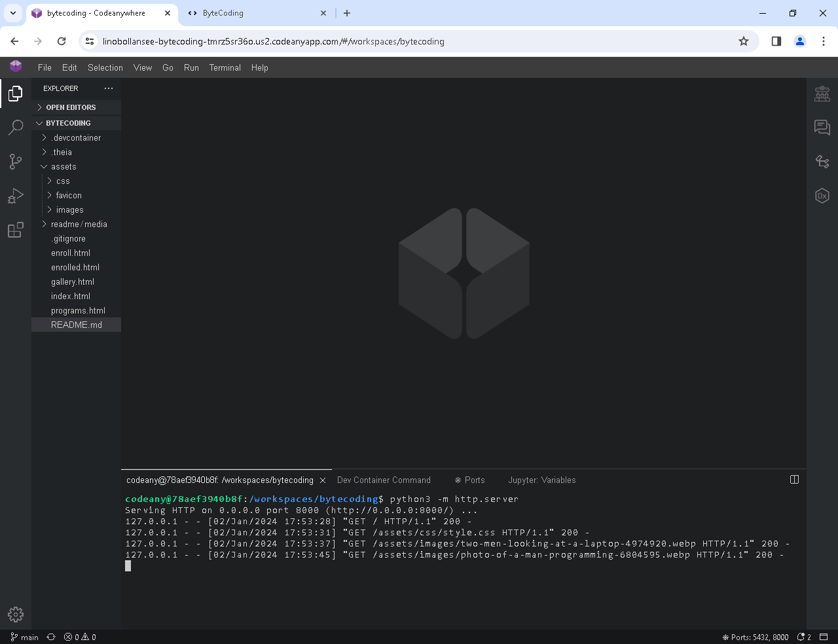Collapse the assets folder
The image size is (838, 644).
(x=62, y=166)
